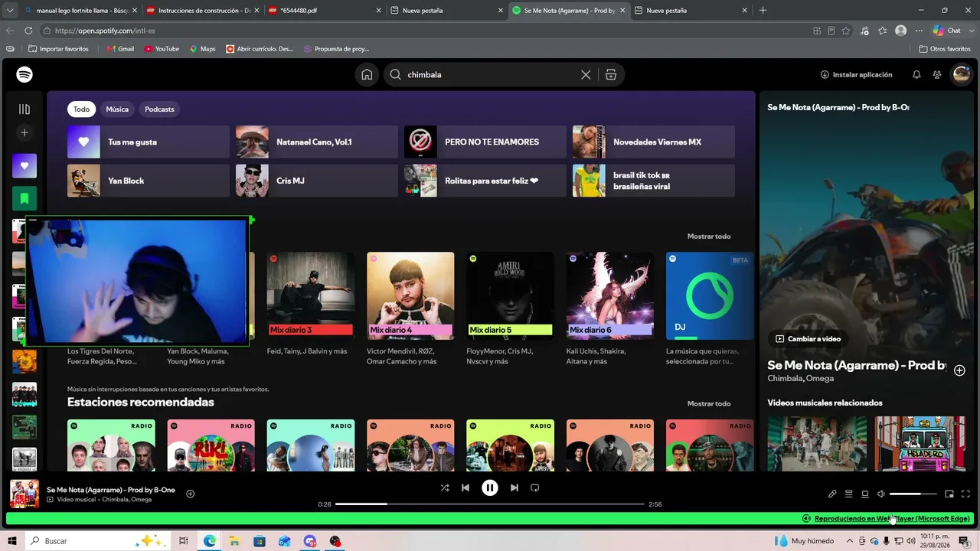Switch to the Música filter
The width and height of the screenshot is (980, 551).
(117, 109)
